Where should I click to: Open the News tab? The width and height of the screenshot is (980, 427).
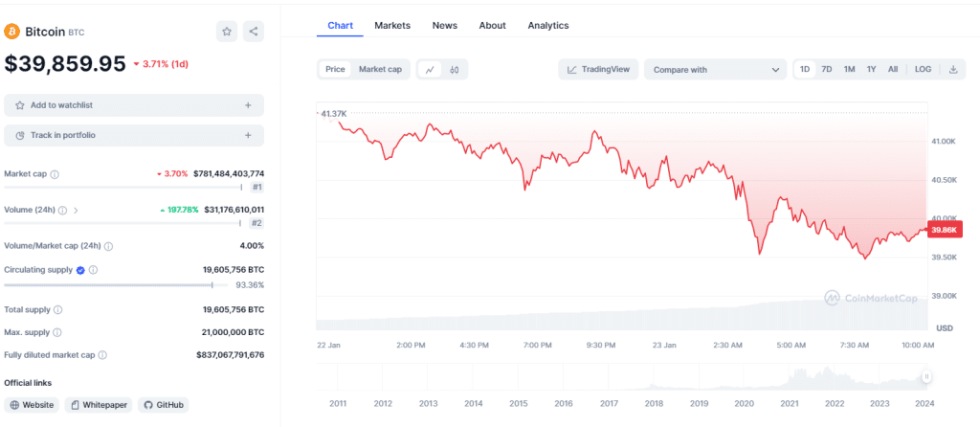point(444,26)
